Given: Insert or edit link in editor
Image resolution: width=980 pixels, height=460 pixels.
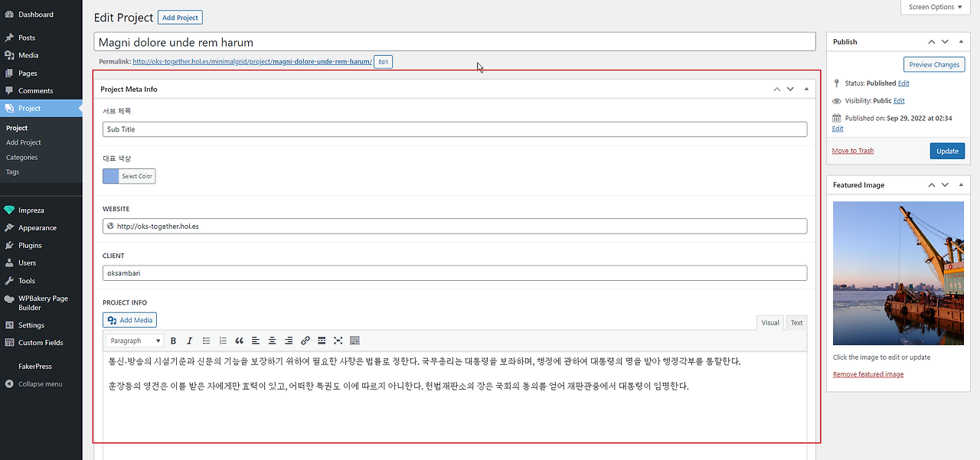Looking at the screenshot, I should (305, 341).
